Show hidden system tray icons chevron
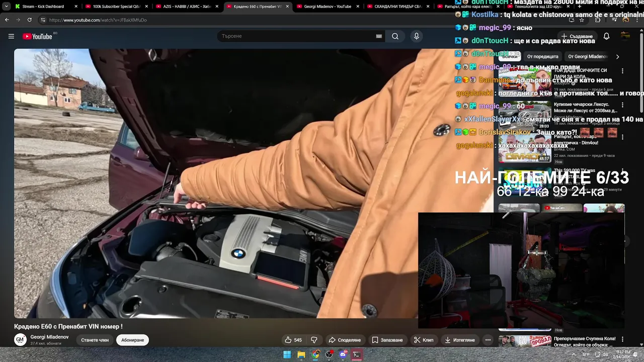The height and width of the screenshot is (362, 644). [x=574, y=354]
